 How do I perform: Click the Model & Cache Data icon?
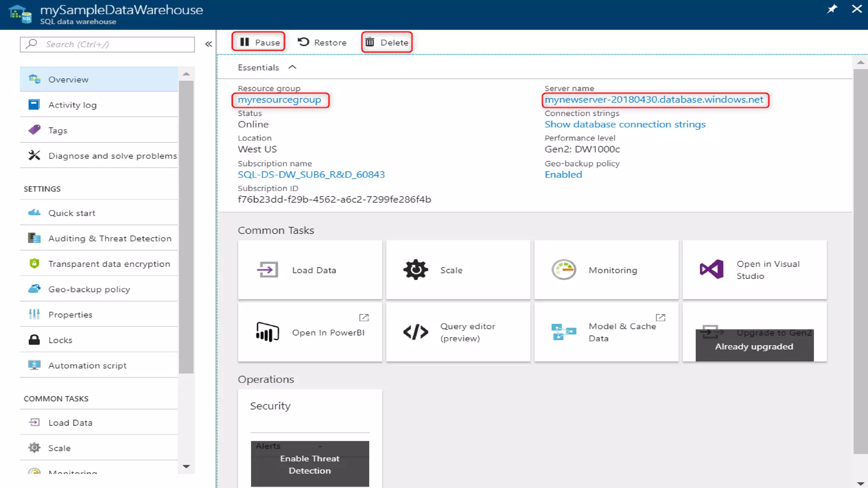click(x=564, y=332)
